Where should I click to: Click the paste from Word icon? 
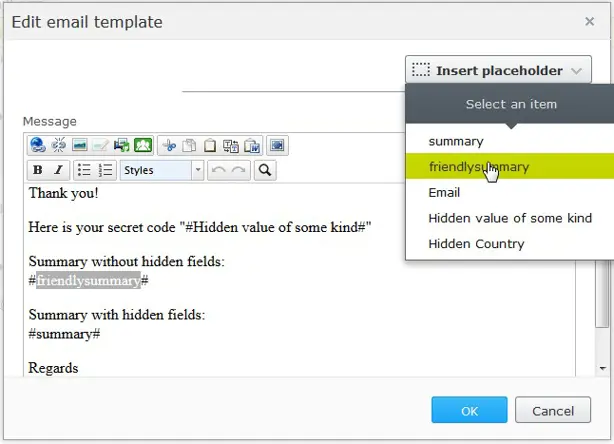pos(252,145)
